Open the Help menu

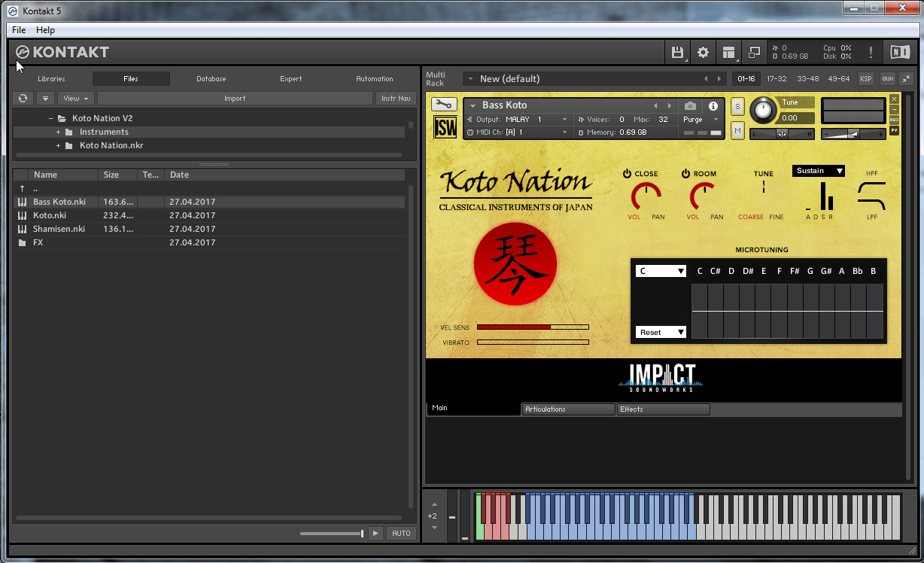click(45, 30)
